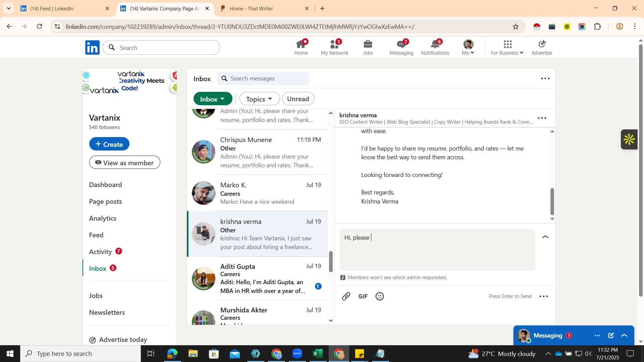Open krishna verma conversation options menu
The width and height of the screenshot is (644, 362).
pyautogui.click(x=542, y=118)
